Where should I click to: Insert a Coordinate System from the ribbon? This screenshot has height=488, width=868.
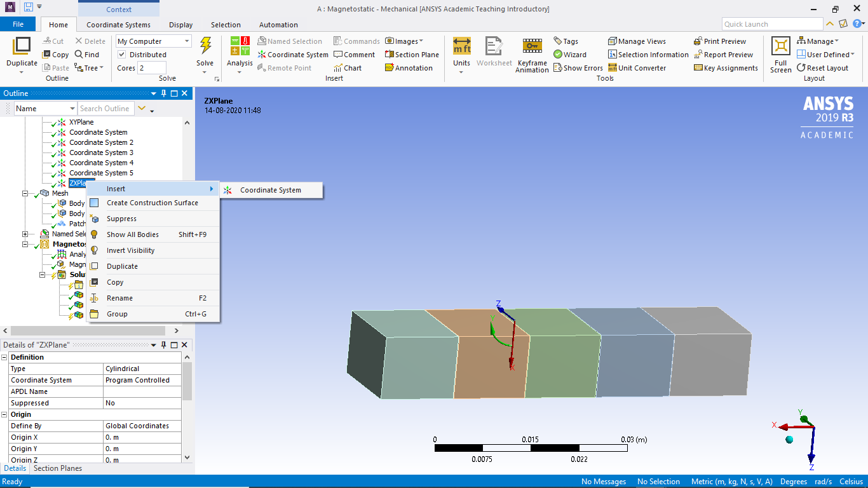[x=293, y=55]
